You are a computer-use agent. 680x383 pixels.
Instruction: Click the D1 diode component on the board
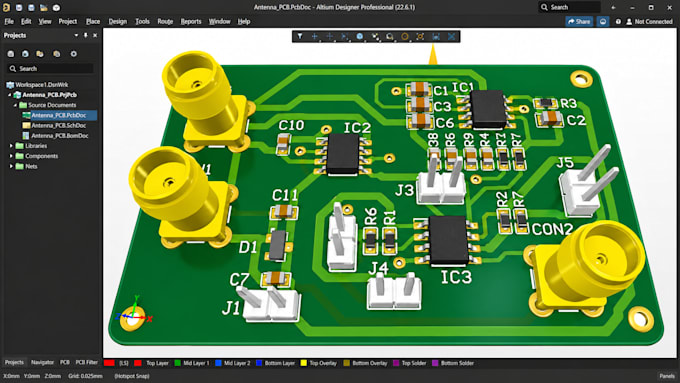pos(278,246)
